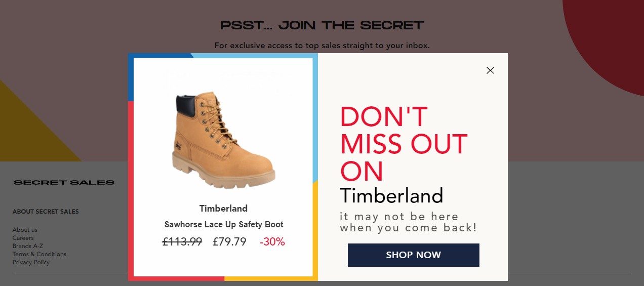The width and height of the screenshot is (644, 286).
Task: Open the About us footer link
Action: (x=25, y=230)
